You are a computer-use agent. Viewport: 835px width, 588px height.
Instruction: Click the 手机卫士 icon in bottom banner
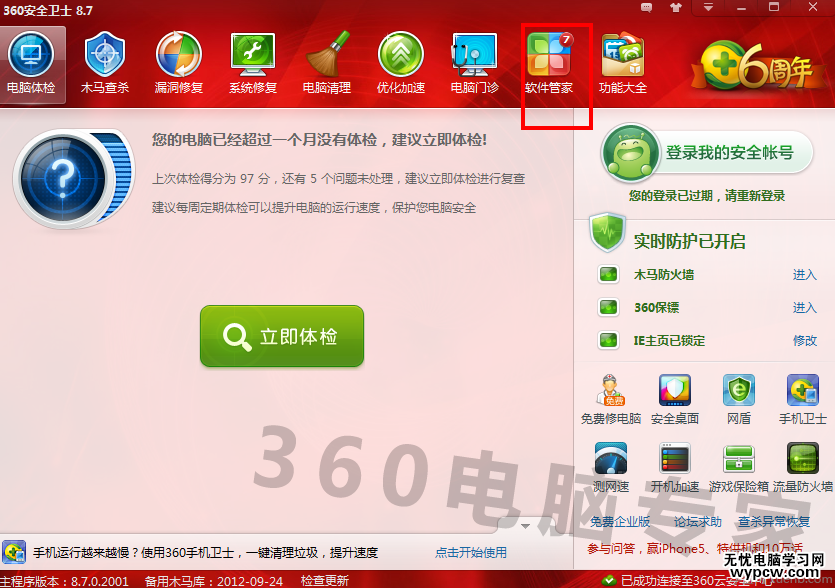[14, 552]
